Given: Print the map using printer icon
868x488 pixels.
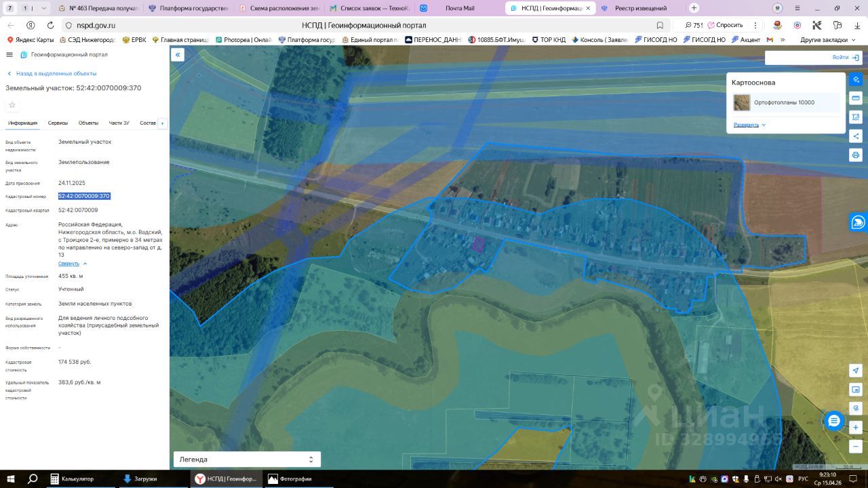Looking at the screenshot, I should (856, 155).
